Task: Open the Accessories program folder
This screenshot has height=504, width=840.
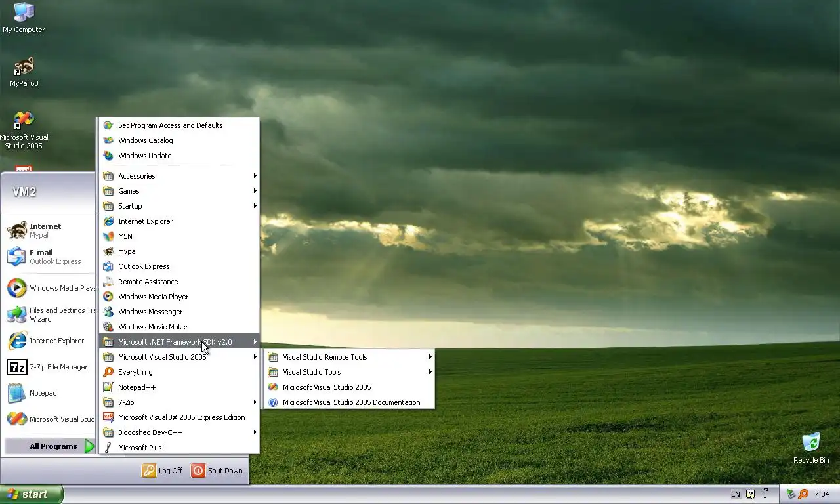Action: (179, 176)
